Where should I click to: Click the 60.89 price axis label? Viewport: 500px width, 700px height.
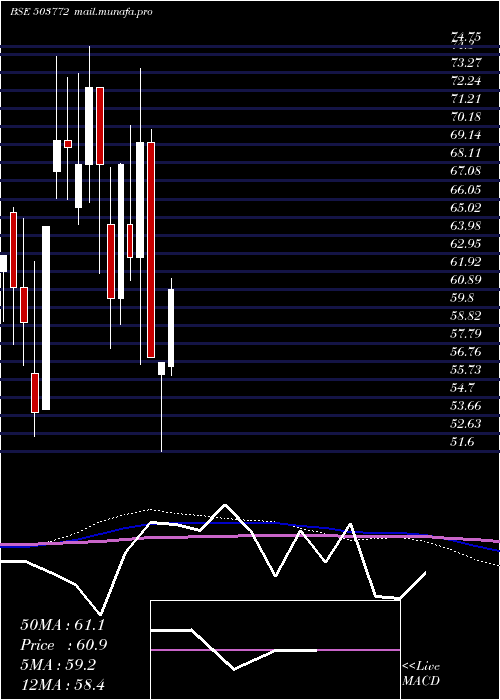pos(466,280)
